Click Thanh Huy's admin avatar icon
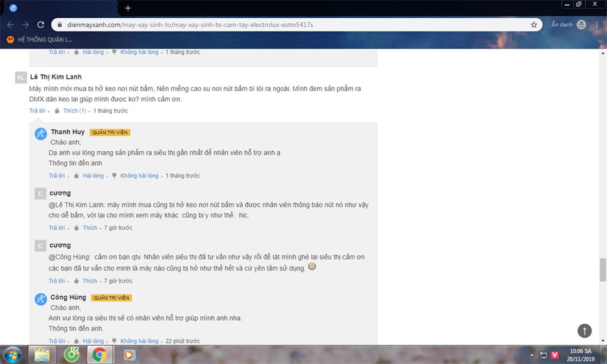607x364 pixels. tap(40, 133)
